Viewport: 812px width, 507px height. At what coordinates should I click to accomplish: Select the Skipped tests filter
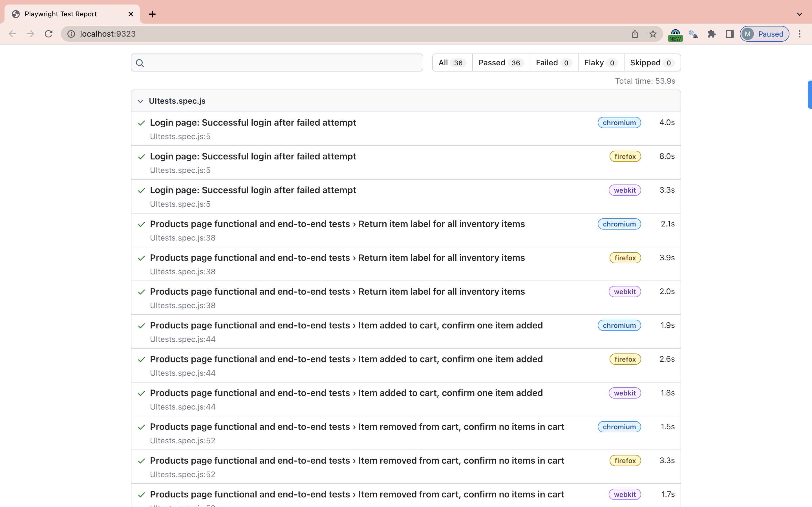[652, 63]
